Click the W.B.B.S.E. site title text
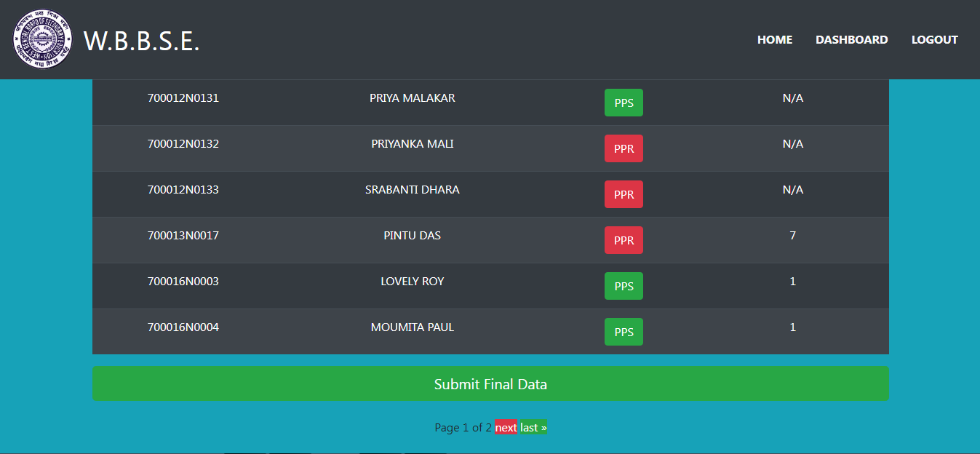Screen dimensions: 980x454 coord(142,41)
